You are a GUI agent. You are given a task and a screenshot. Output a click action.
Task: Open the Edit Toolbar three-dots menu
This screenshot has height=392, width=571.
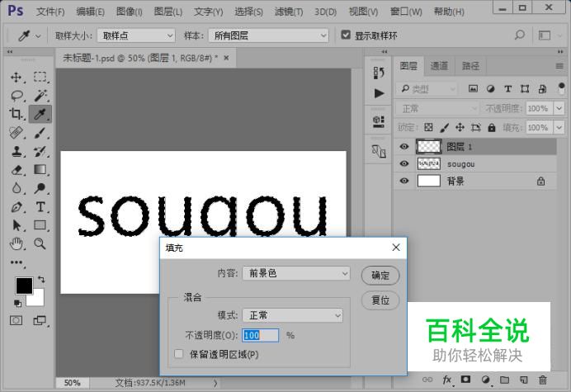(17, 262)
